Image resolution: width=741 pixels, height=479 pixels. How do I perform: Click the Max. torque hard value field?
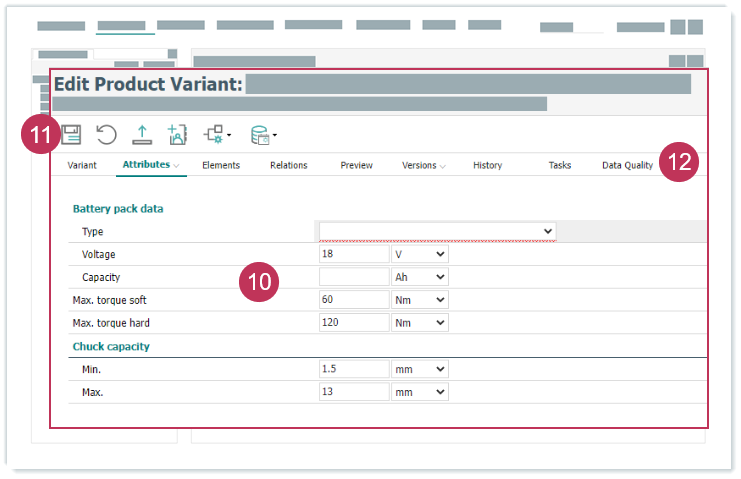click(353, 323)
